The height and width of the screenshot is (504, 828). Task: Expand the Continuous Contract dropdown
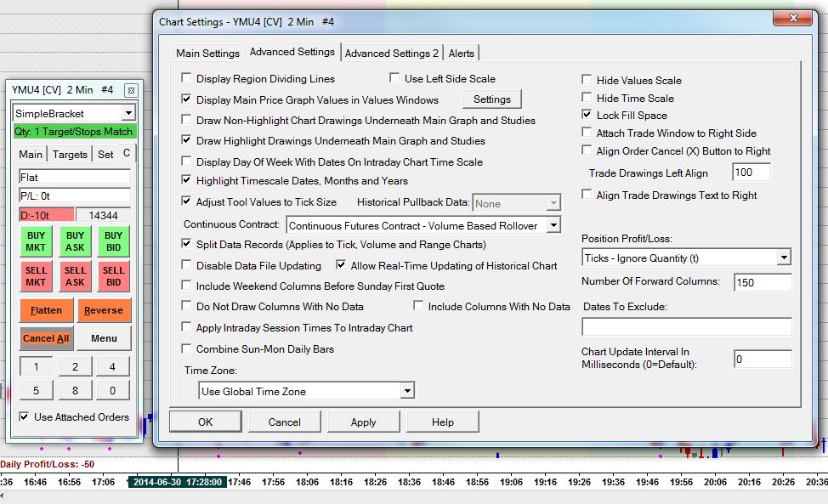(553, 225)
